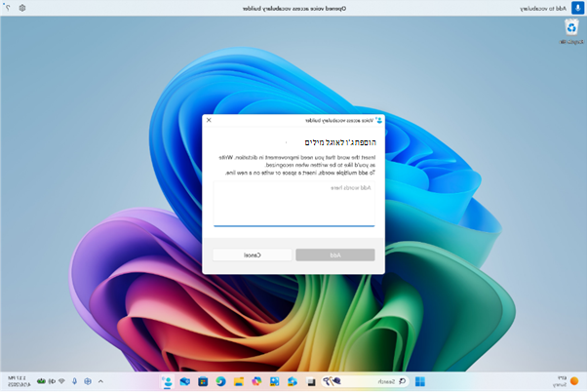This screenshot has height=392, width=587.
Task: Open the Windows Start menu
Action: coord(420,381)
